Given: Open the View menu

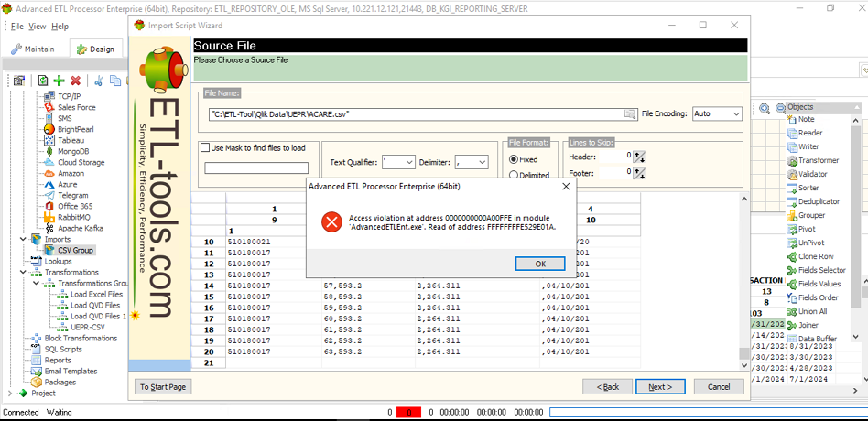Looking at the screenshot, I should [38, 26].
